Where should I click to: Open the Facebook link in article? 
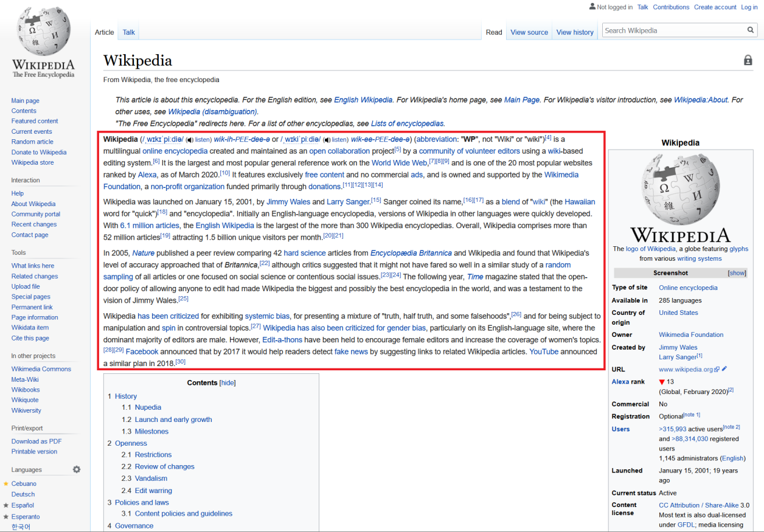[142, 352]
